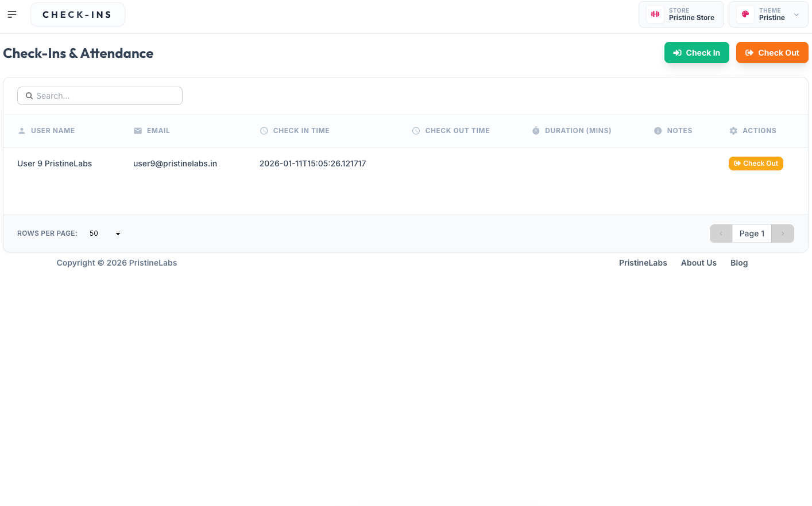Check out User 9 from the table row

click(x=756, y=164)
